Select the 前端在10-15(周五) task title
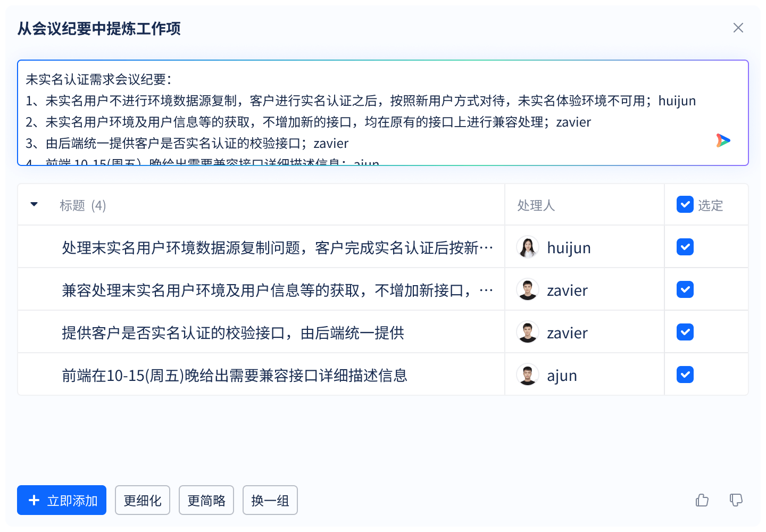 [x=235, y=376]
